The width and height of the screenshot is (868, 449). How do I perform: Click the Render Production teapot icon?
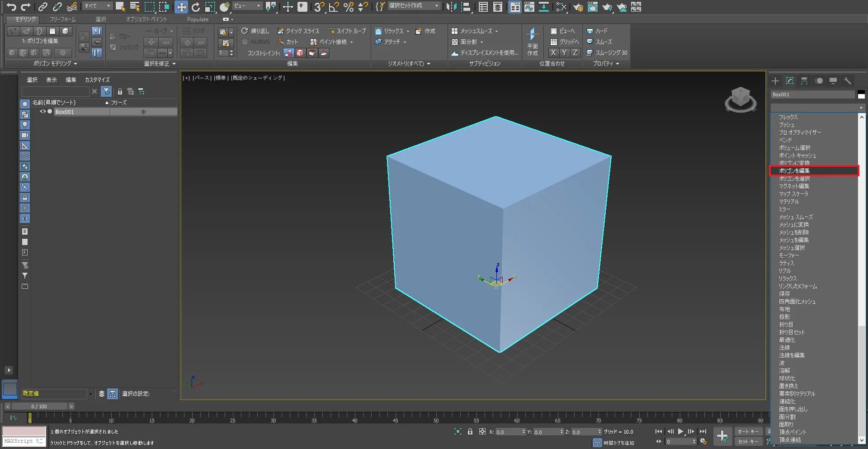click(x=607, y=7)
